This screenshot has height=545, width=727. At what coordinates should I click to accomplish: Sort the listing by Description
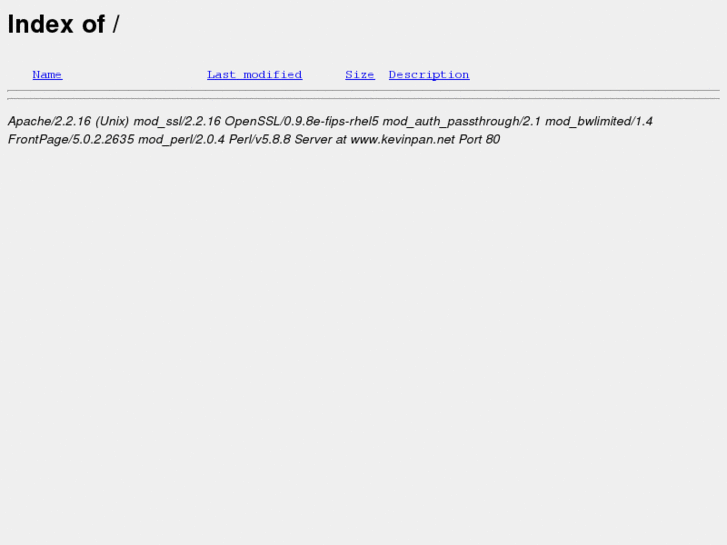pos(429,75)
